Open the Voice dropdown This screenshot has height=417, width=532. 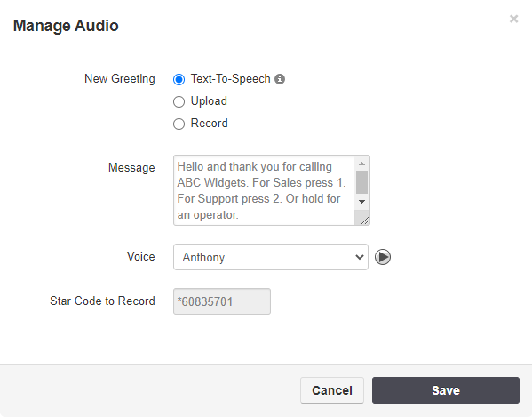pos(271,257)
